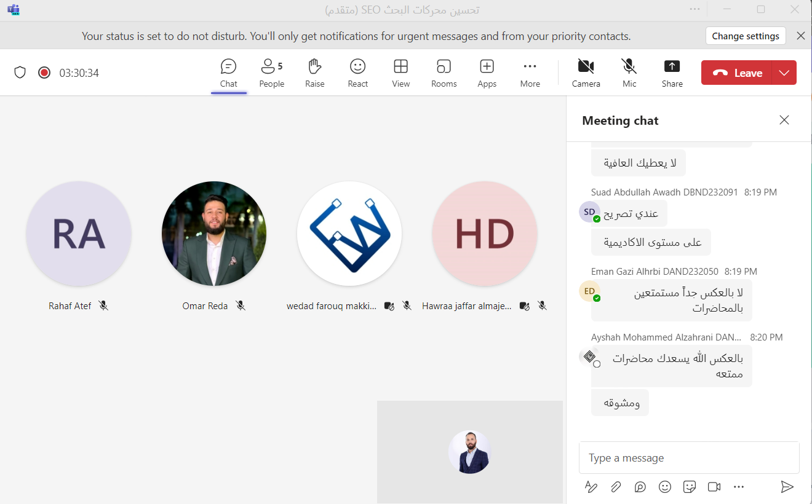Click the name label Omar Reda
The width and height of the screenshot is (812, 504).
point(205,305)
